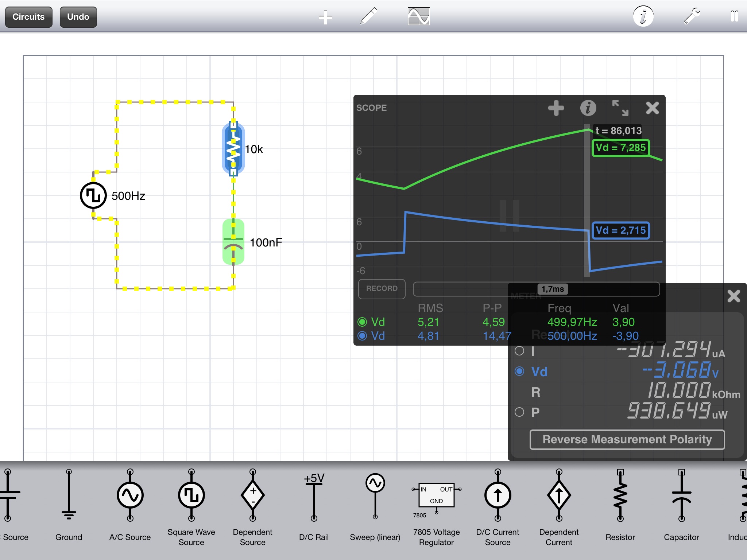Select the P power meter radio
The height and width of the screenshot is (560, 747).
click(x=519, y=412)
